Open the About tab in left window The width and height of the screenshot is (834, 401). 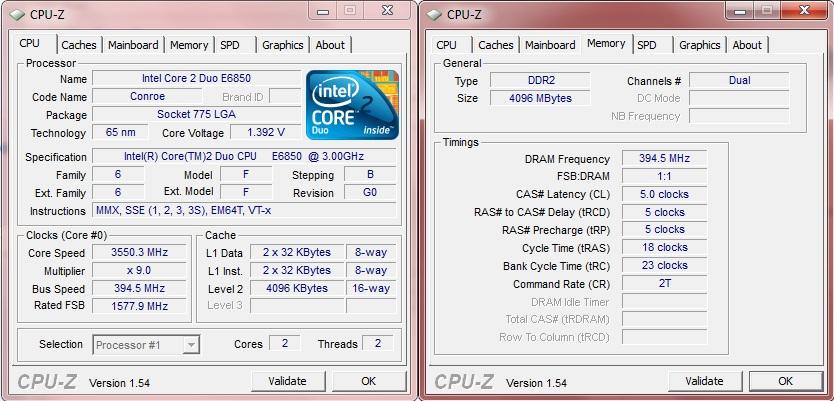330,45
